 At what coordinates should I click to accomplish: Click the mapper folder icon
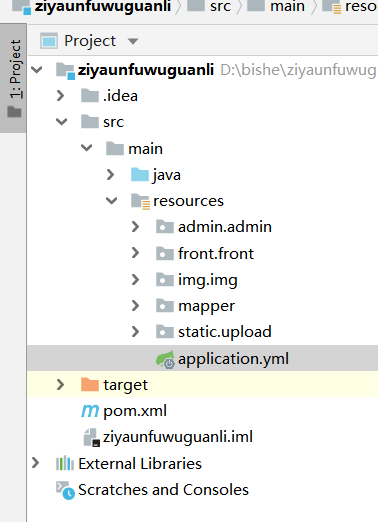click(165, 305)
